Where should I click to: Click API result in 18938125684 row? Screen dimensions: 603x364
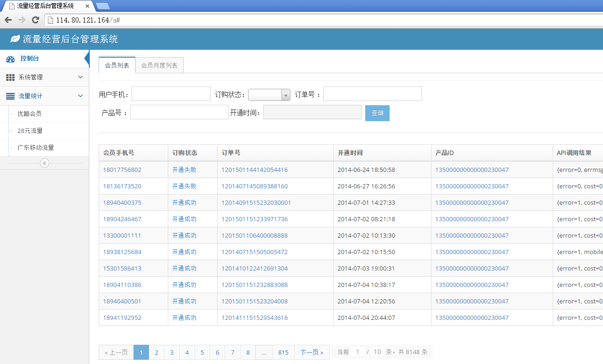(x=580, y=252)
